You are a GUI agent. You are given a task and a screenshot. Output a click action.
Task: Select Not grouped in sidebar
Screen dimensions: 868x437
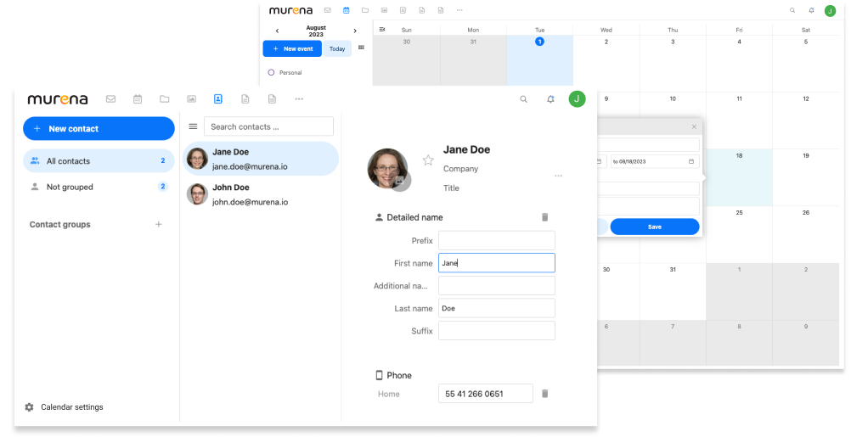tap(98, 187)
